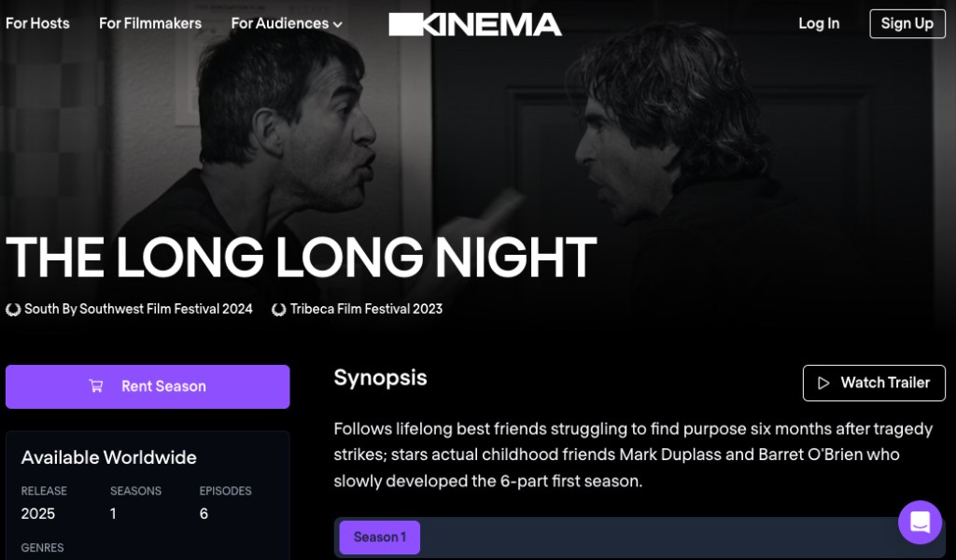
Task: Click The Long Long Night title
Action: point(301,257)
